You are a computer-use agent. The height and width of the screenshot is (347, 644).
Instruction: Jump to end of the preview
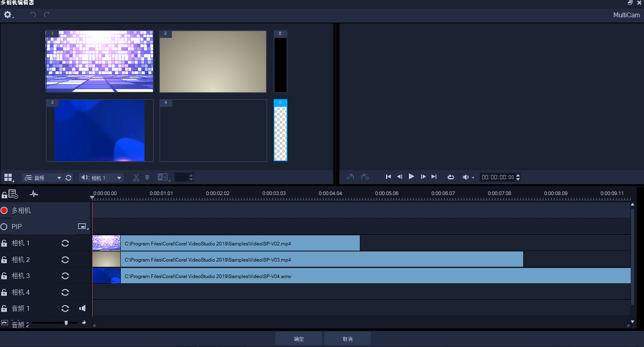434,177
